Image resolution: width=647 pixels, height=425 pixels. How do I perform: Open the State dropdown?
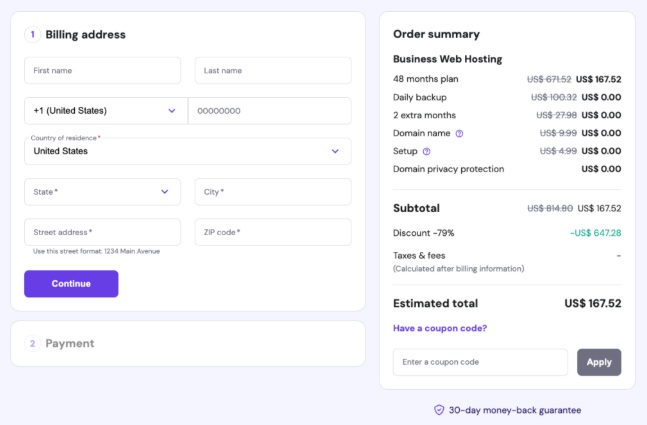point(102,192)
